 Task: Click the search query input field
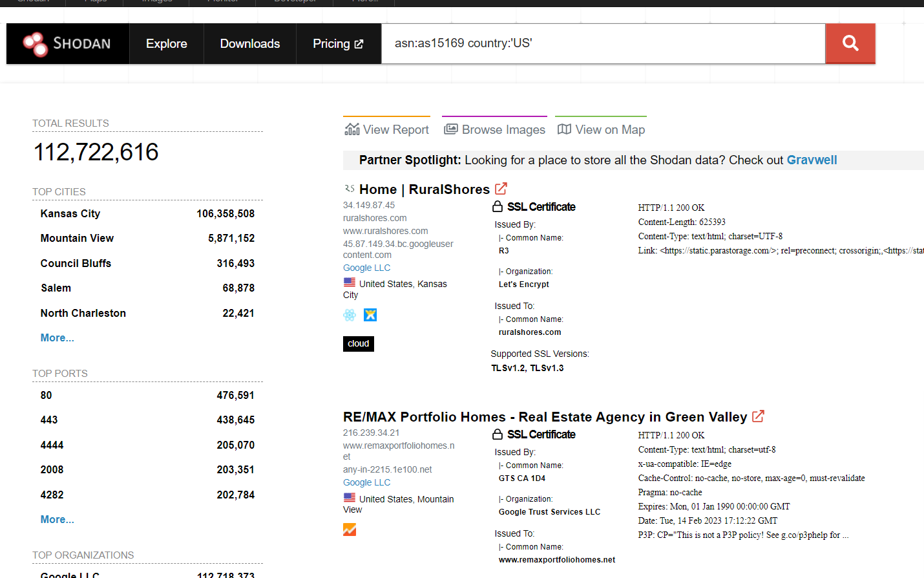603,43
